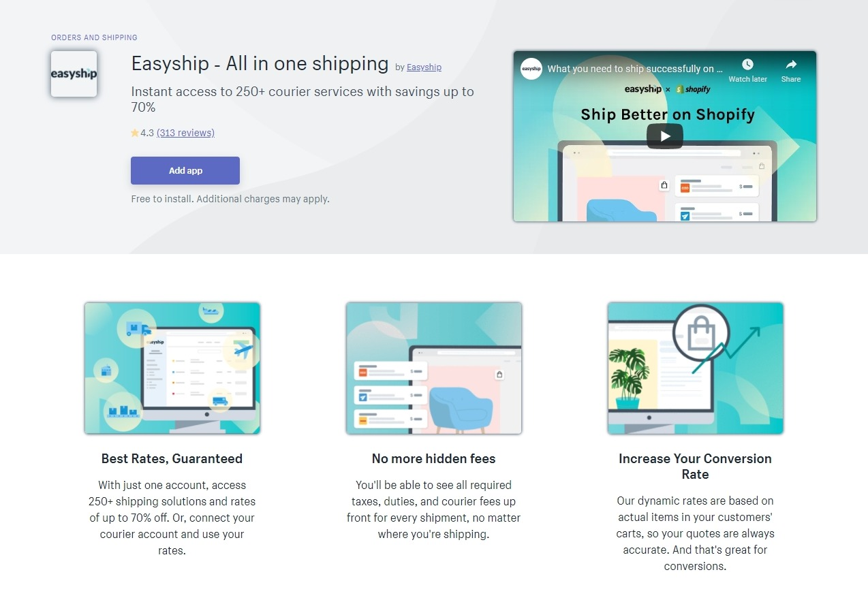
Task: Open the Orders and Shipping category
Action: pos(94,37)
